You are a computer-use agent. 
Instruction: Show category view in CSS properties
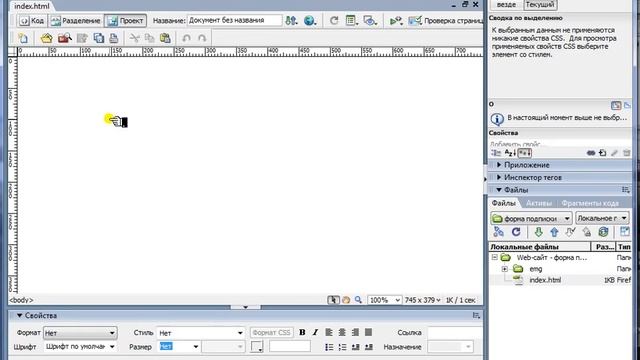pyautogui.click(x=496, y=153)
